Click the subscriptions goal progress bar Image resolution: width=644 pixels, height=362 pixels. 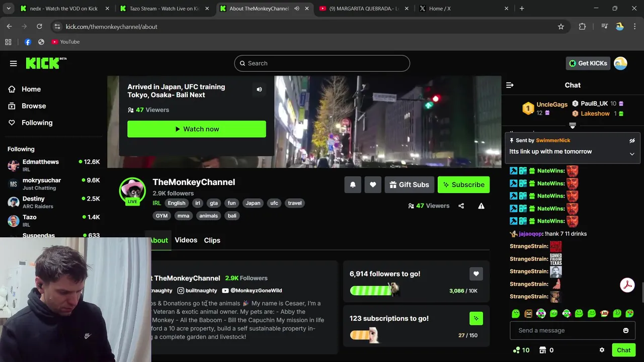coord(364,335)
